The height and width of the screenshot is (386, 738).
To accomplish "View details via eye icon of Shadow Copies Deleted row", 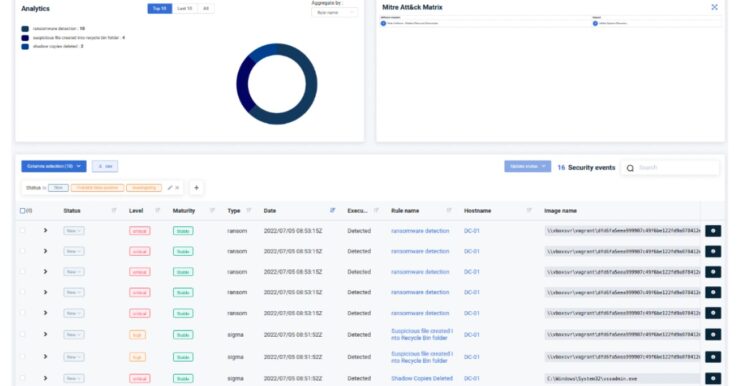I will (x=713, y=378).
